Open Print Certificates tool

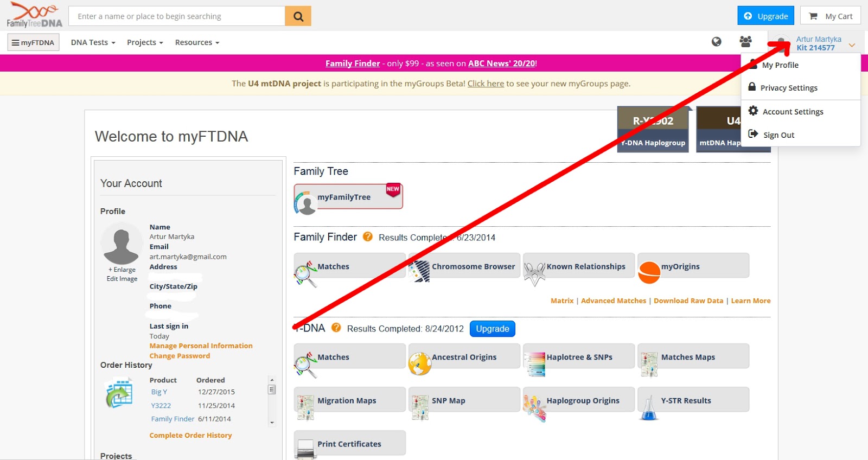point(349,444)
